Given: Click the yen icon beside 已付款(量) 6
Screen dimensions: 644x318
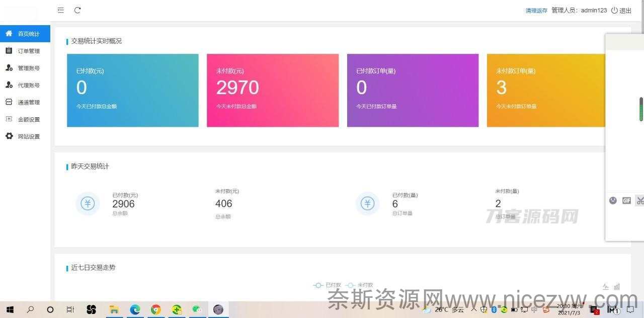Looking at the screenshot, I should (x=368, y=203).
